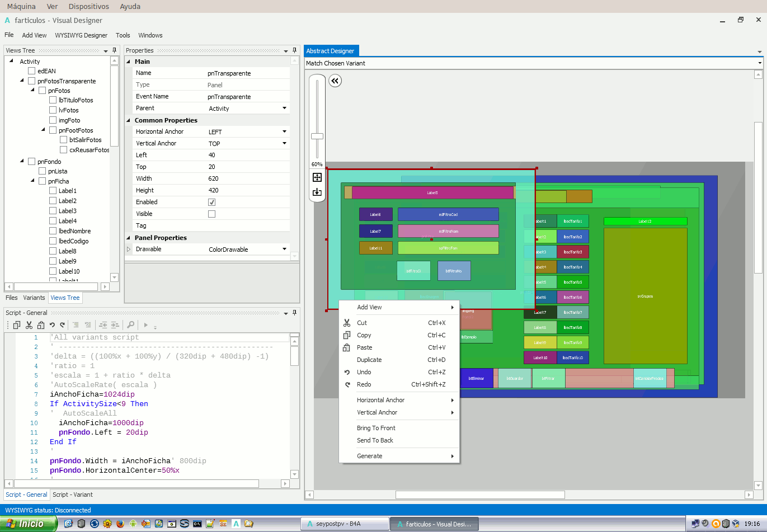The image size is (767, 532).
Task: Click the Cut scissors icon in the script toolbar
Action: (29, 325)
